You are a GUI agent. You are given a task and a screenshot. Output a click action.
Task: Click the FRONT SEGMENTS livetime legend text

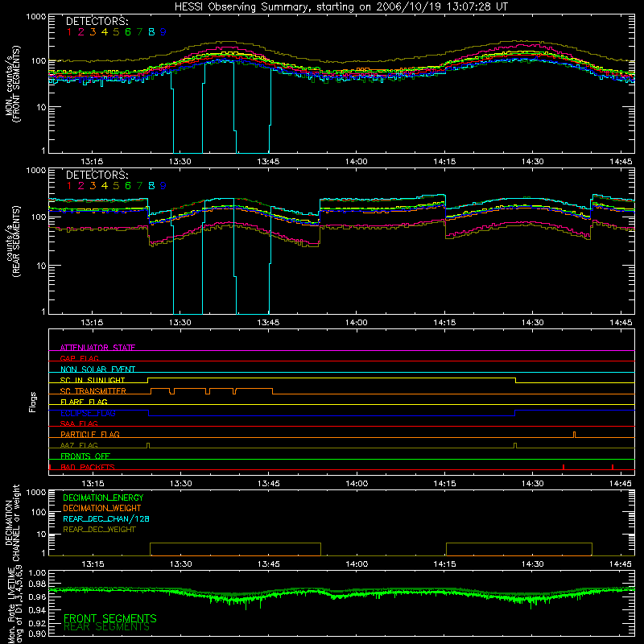tap(110, 618)
